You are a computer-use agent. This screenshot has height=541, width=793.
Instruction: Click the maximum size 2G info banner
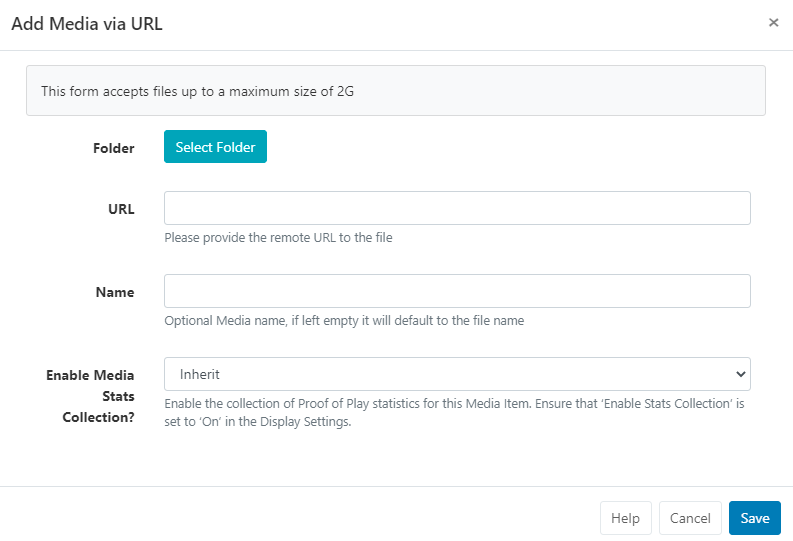coord(395,91)
